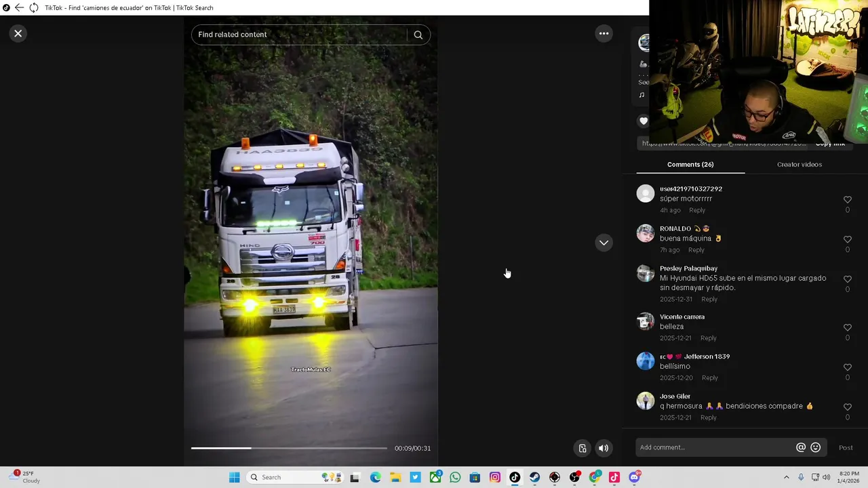Reply to Jose Giler's comment
The image size is (868, 488).
pyautogui.click(x=708, y=418)
